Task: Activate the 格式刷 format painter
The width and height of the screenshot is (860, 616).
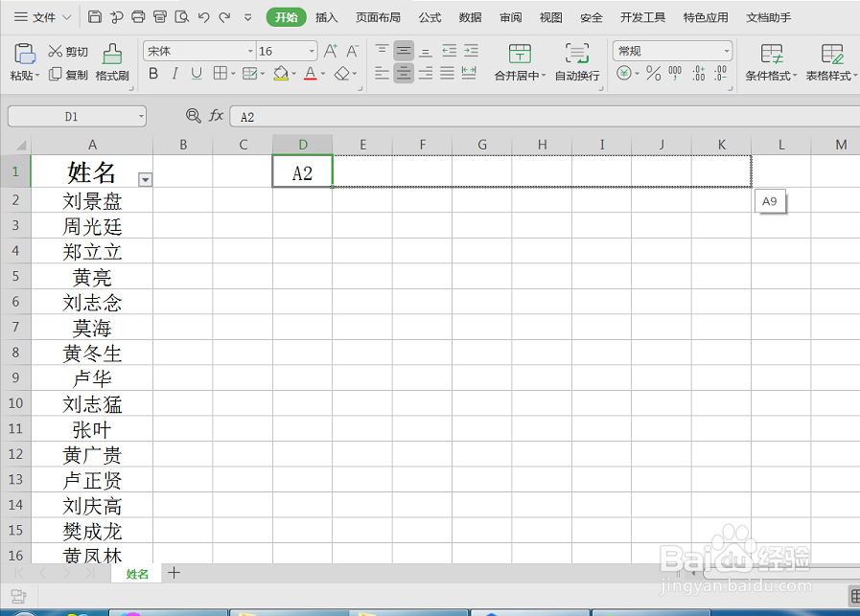Action: (112, 62)
